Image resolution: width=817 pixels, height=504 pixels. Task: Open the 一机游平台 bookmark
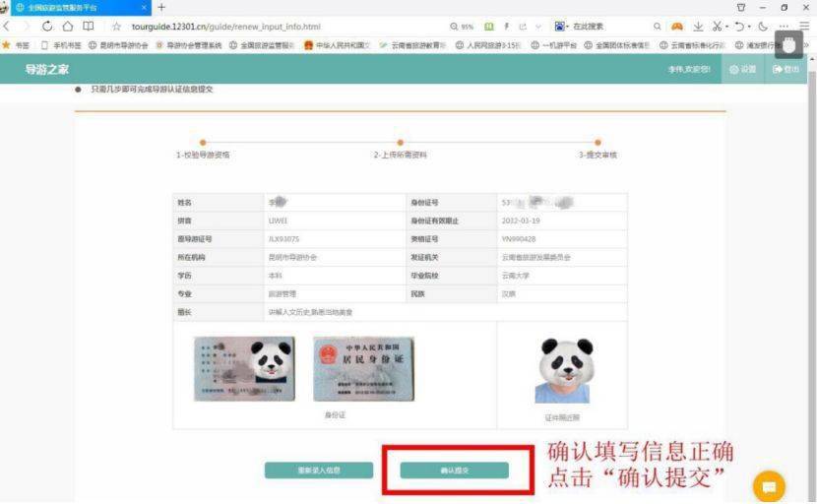[553, 45]
